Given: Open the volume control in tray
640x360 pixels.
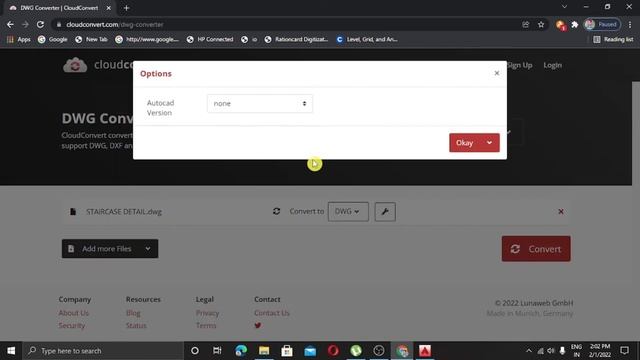Looking at the screenshot, I should point(551,351).
